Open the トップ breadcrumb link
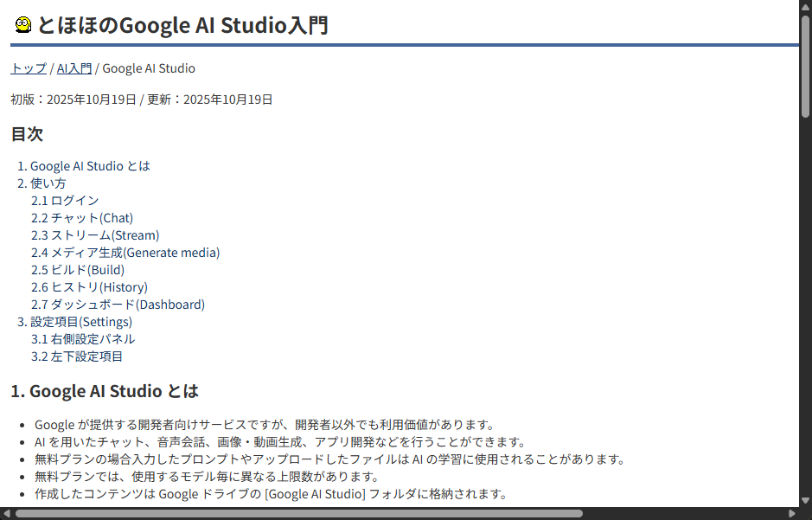This screenshot has width=812, height=520. click(x=27, y=67)
